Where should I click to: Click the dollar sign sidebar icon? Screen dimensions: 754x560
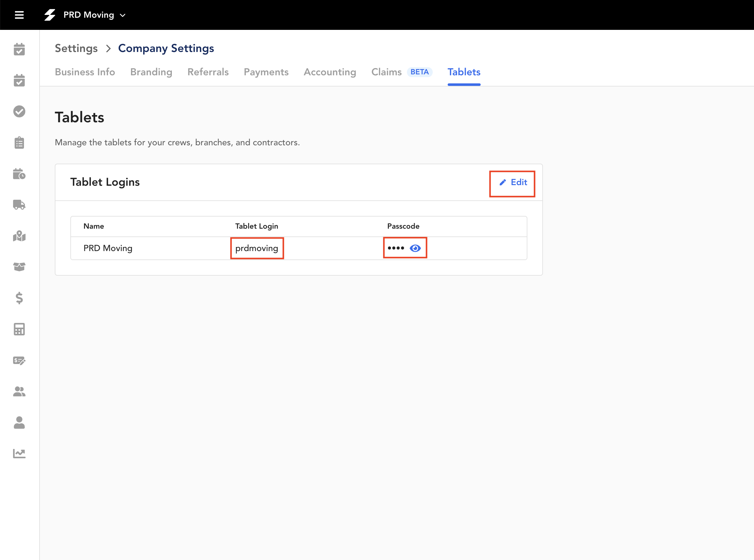19,298
